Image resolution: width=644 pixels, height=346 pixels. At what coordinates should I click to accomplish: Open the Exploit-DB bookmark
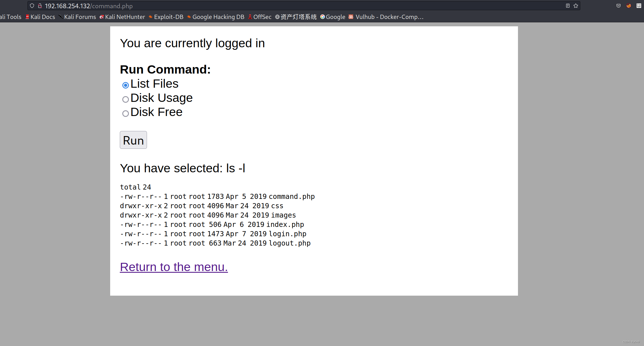coord(166,17)
